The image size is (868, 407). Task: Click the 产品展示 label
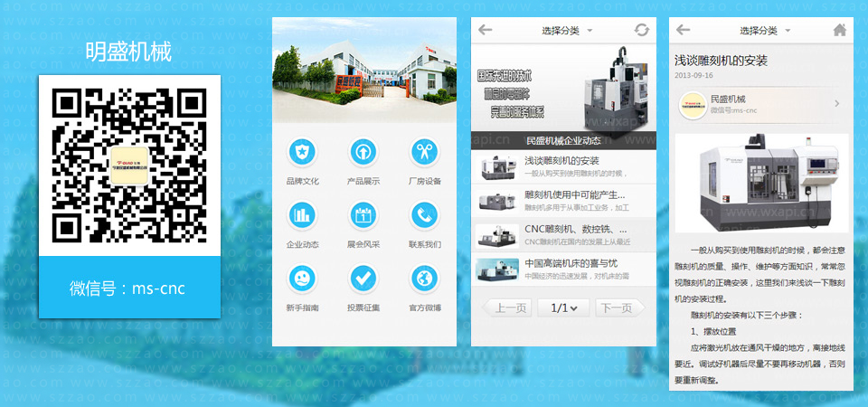pyautogui.click(x=363, y=181)
